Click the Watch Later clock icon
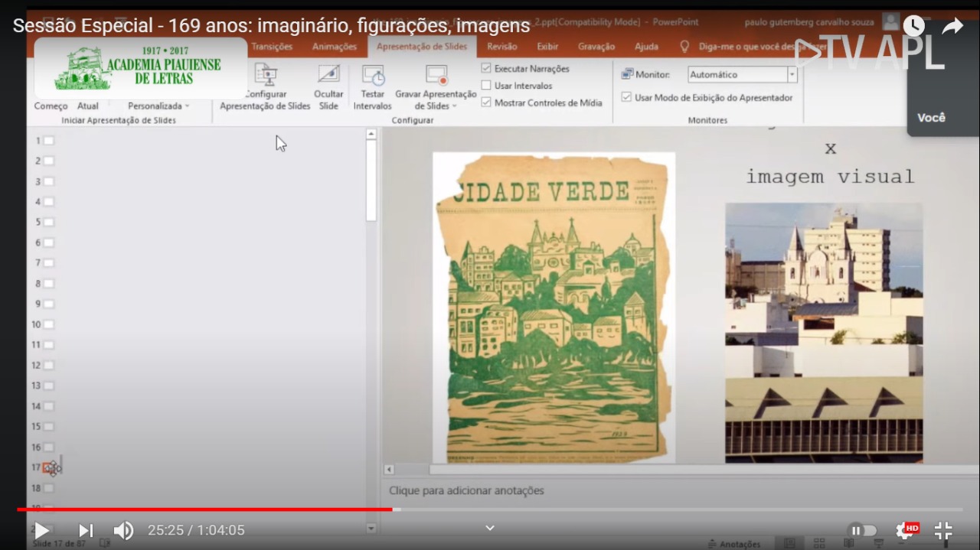 913,26
